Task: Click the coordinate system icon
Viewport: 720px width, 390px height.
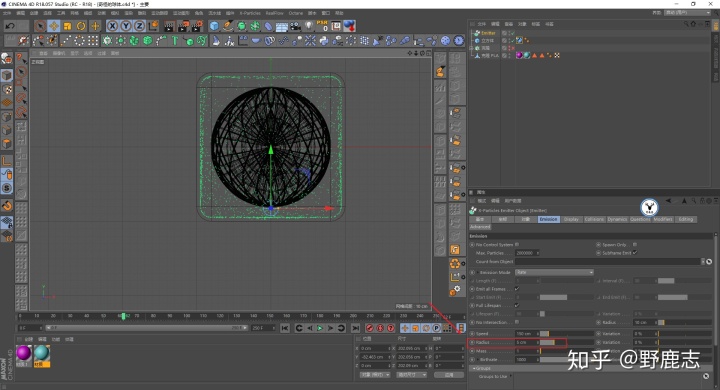Action: (x=153, y=26)
